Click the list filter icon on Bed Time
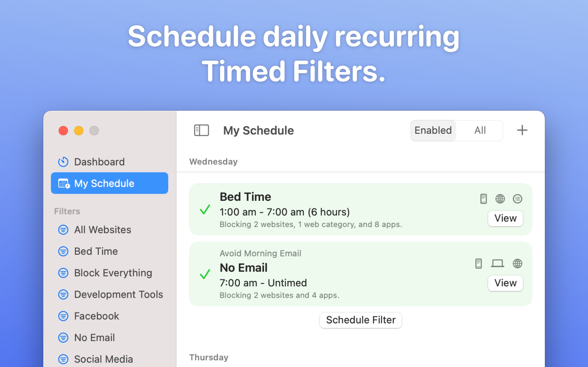 pyautogui.click(x=517, y=199)
